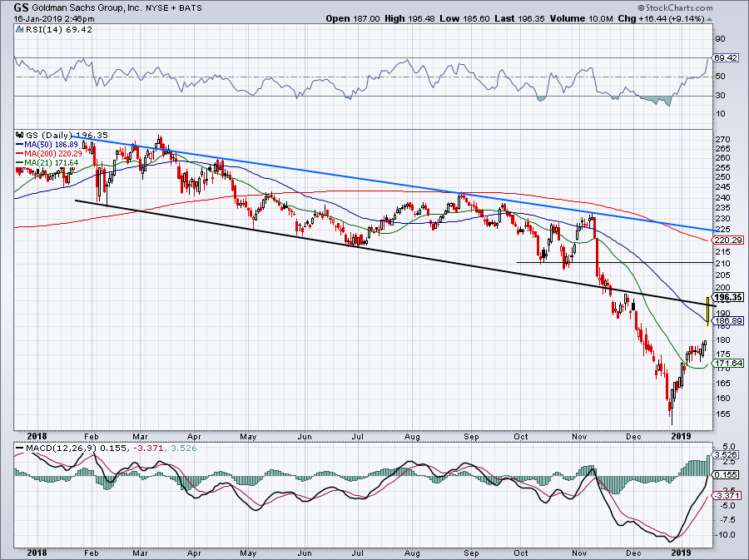Click the 3.526 tag on MACD right axis

[x=726, y=455]
